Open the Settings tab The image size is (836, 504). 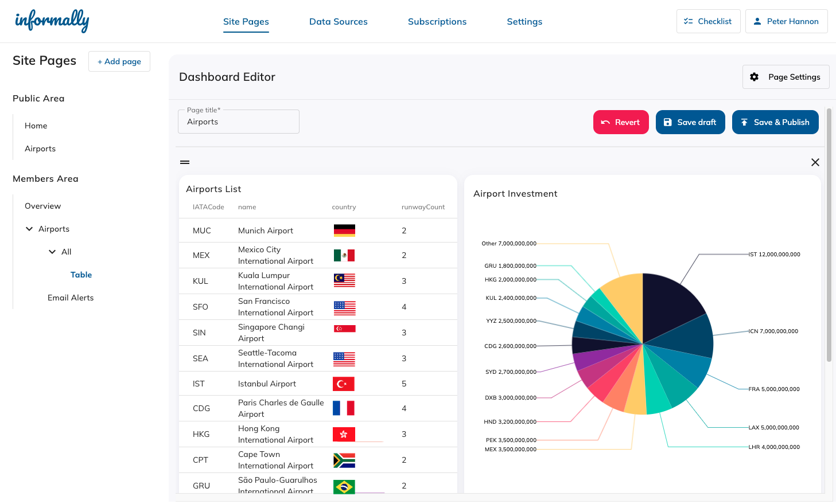pyautogui.click(x=524, y=22)
